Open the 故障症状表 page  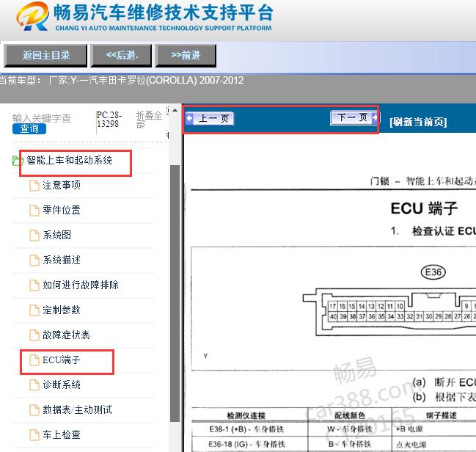[66, 335]
